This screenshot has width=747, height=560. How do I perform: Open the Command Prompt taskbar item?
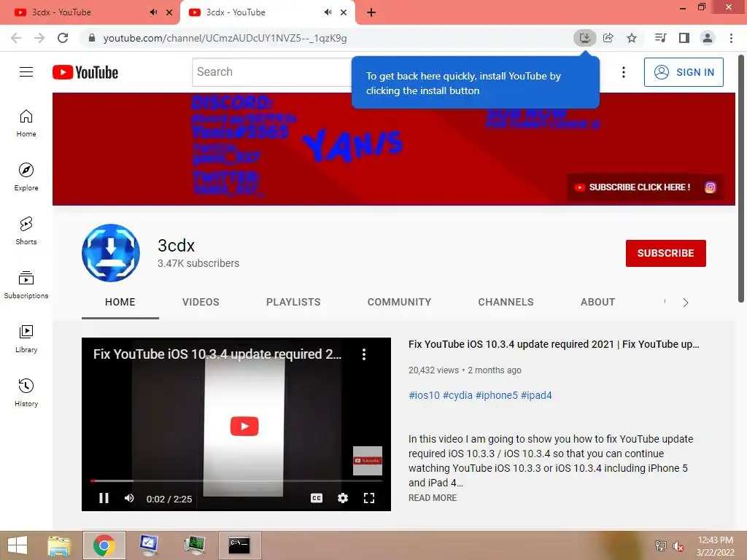point(239,545)
